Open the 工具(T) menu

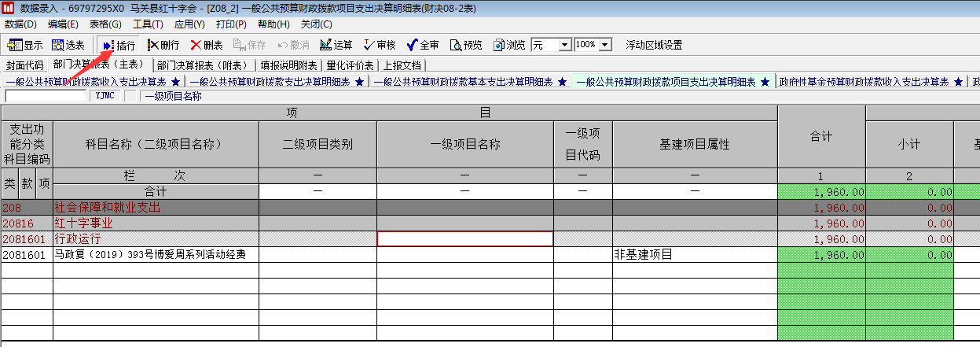148,24
